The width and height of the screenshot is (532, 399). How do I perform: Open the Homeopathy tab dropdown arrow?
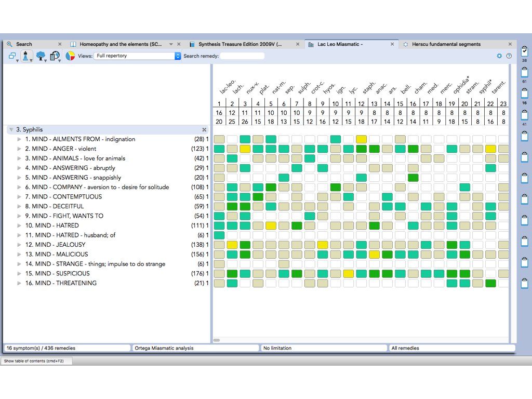pos(171,44)
